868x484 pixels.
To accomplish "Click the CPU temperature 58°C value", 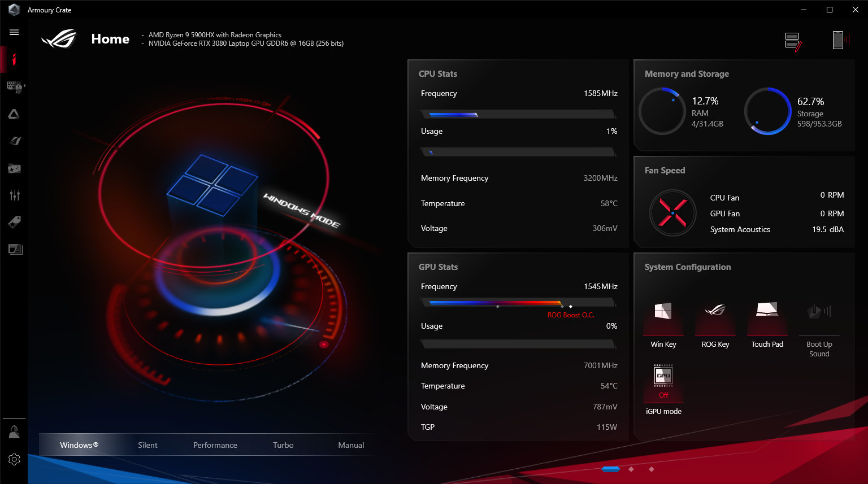I will click(x=609, y=203).
